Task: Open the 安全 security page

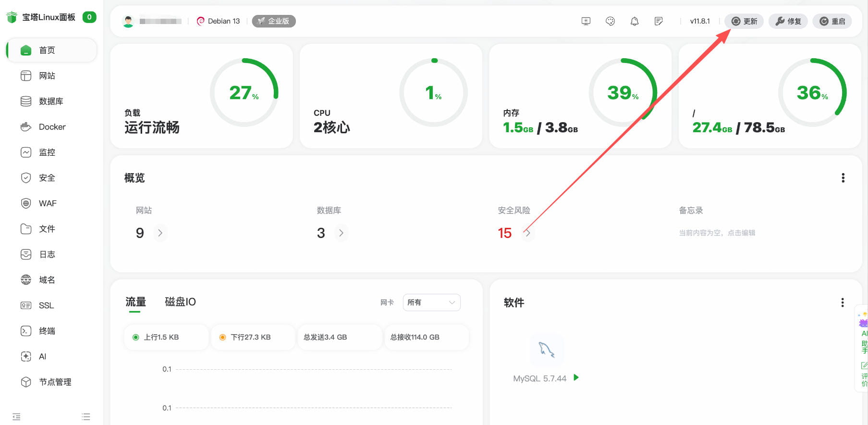Action: click(51, 177)
